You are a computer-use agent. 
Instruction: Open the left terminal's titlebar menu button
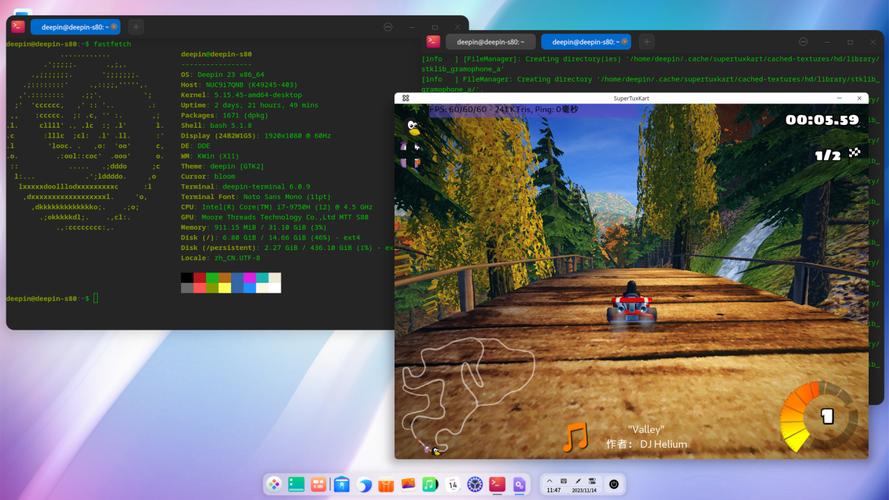click(388, 27)
